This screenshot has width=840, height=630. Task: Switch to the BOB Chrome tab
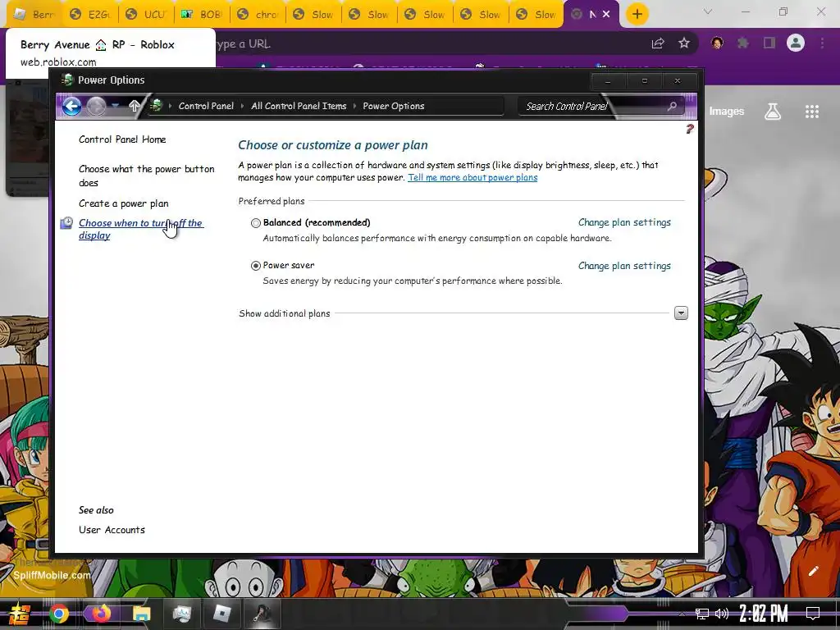(202, 15)
